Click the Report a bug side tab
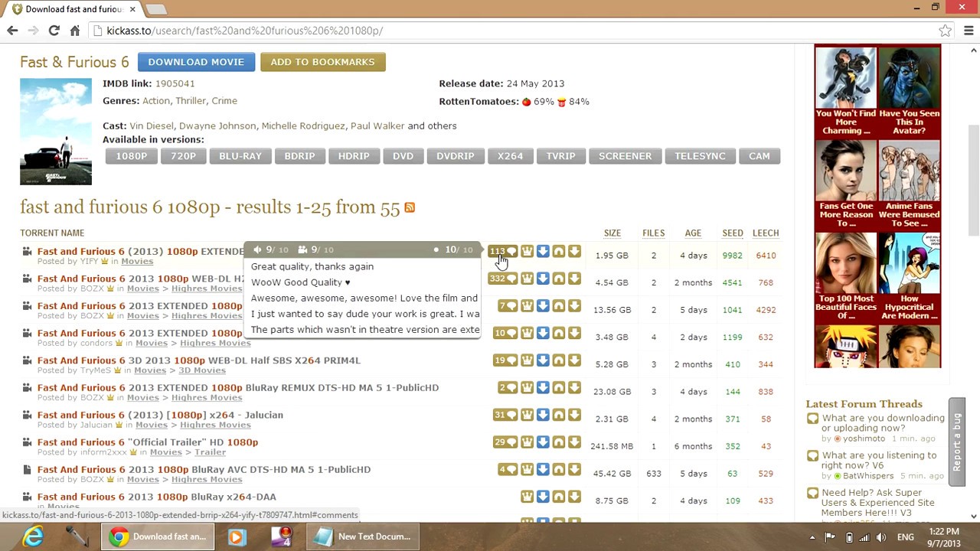 (957, 442)
